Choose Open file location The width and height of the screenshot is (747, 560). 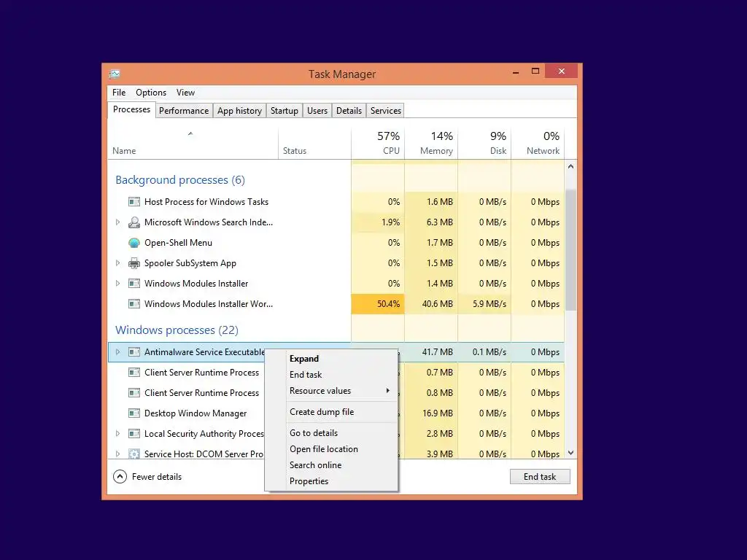331,449
